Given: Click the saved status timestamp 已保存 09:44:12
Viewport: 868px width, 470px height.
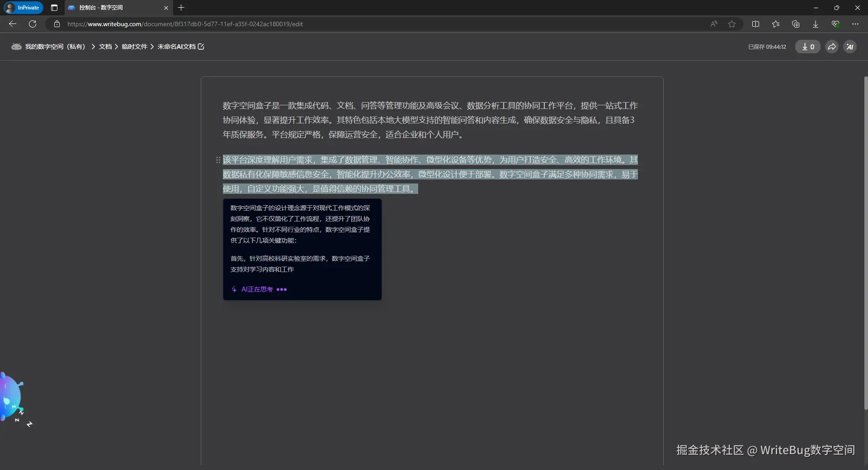Looking at the screenshot, I should tap(767, 47).
